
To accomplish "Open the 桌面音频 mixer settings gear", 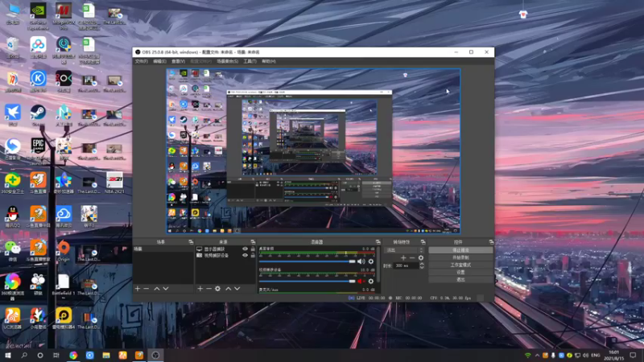I will (x=371, y=261).
